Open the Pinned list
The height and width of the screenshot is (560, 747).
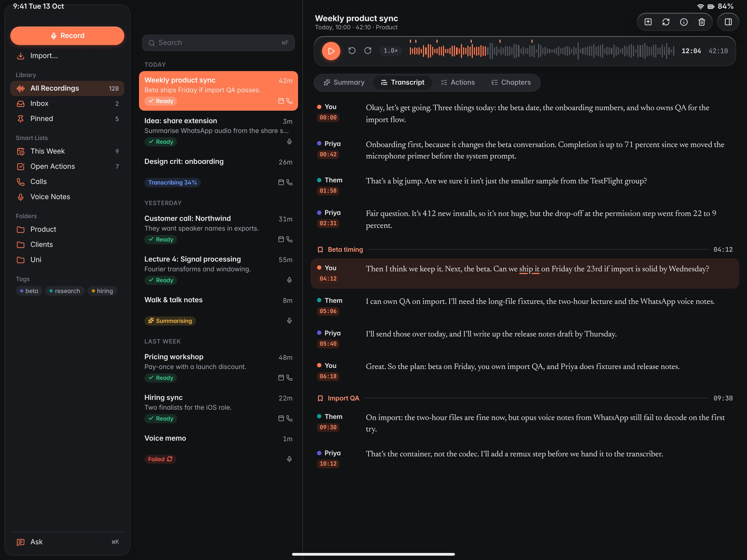coord(67,119)
